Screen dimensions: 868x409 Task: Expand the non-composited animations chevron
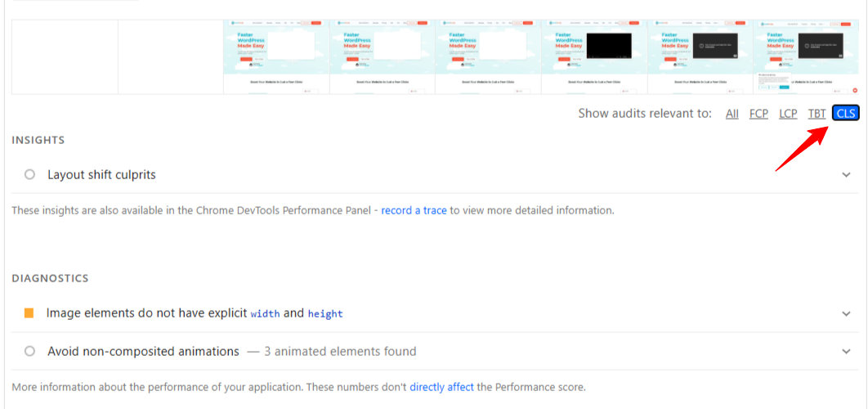[x=846, y=352]
